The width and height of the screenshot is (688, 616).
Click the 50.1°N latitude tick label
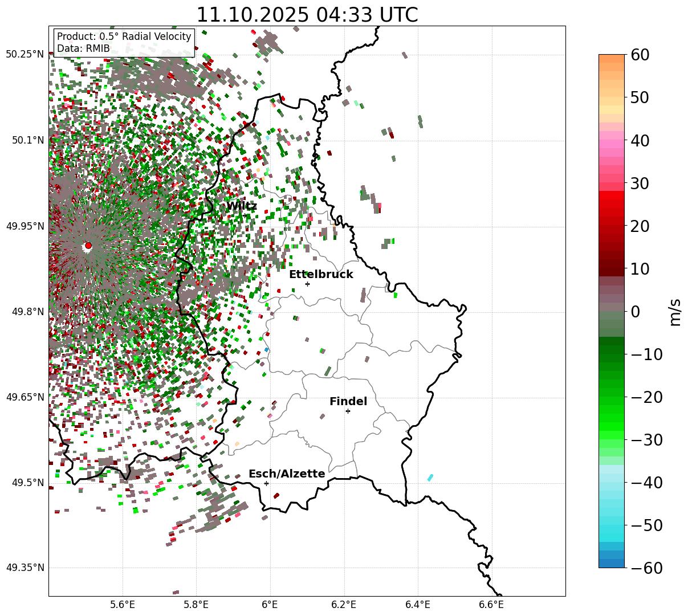[x=28, y=140]
